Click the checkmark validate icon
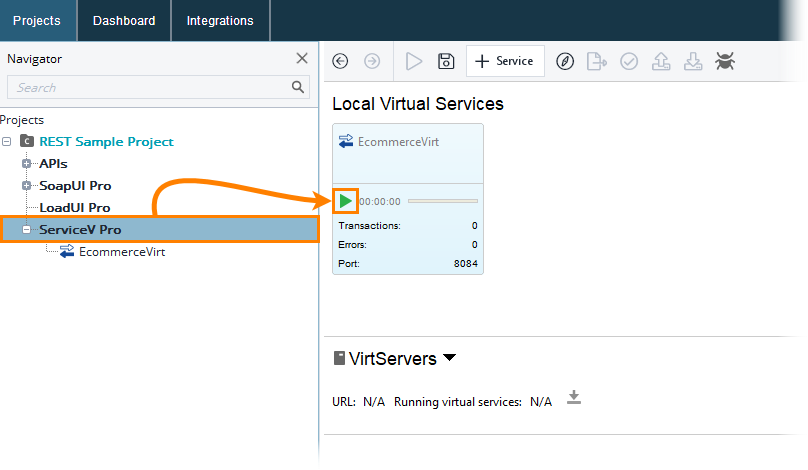This screenshot has width=808, height=470. [629, 61]
